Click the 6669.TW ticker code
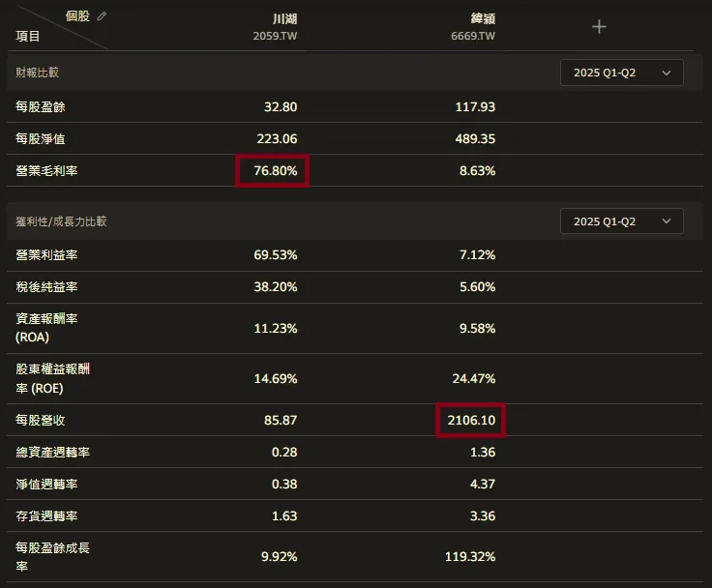Viewport: 712px width, 588px height. click(473, 37)
